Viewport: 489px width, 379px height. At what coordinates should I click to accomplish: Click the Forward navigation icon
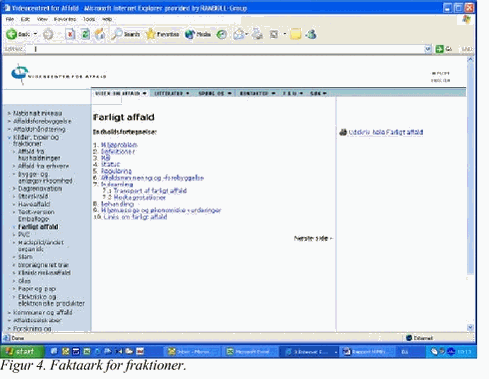[48, 34]
